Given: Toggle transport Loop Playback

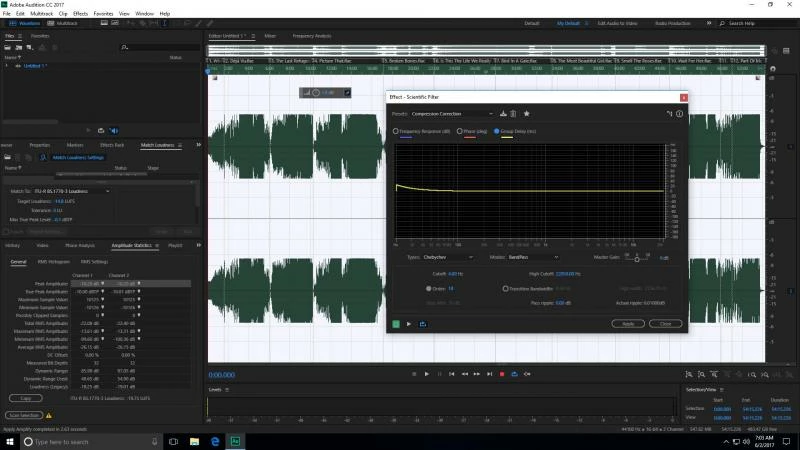Looking at the screenshot, I should click(514, 374).
